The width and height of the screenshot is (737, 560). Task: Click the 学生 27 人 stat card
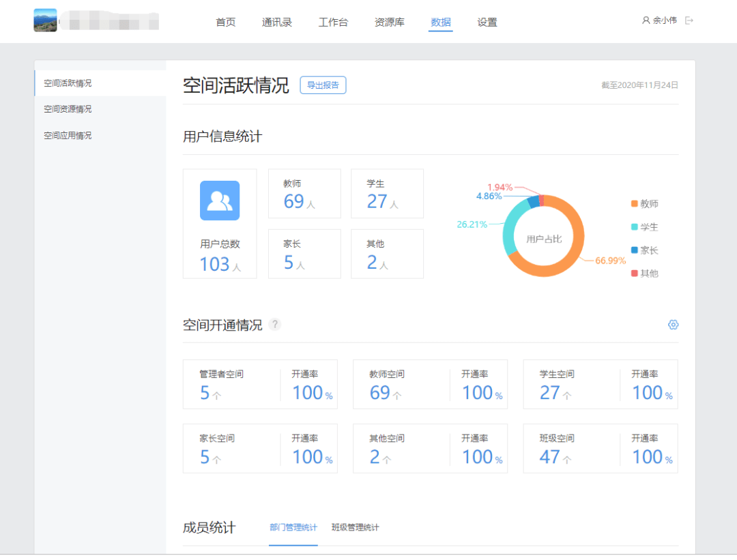388,194
